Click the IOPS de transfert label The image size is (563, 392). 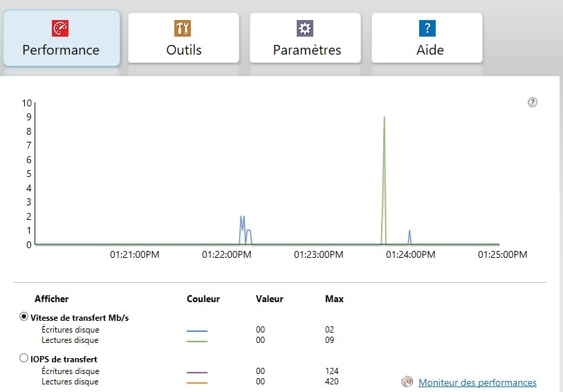pyautogui.click(x=64, y=360)
